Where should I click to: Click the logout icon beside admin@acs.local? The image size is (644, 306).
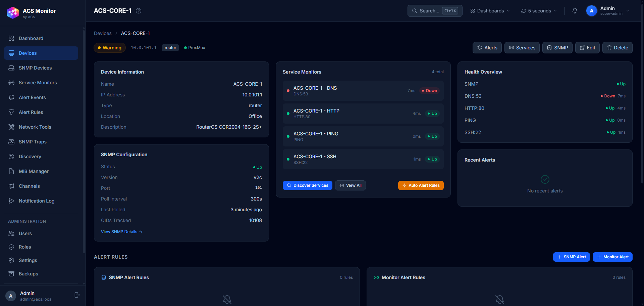[77, 295]
